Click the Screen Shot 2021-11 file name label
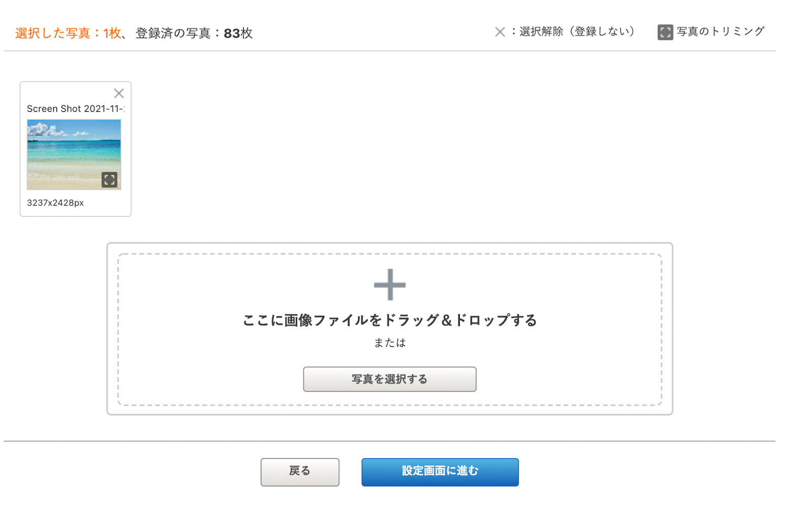Viewport: 812px width, 514px height. [x=75, y=109]
